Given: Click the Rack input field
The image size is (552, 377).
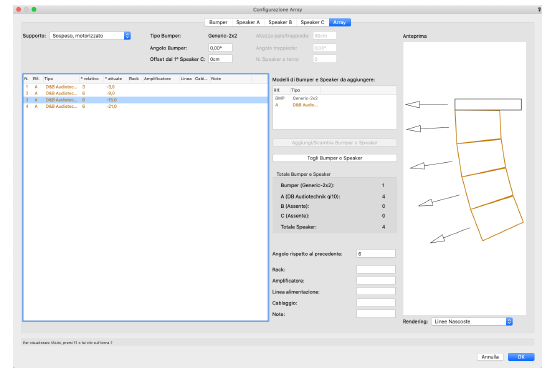Looking at the screenshot, I should click(x=376, y=270).
